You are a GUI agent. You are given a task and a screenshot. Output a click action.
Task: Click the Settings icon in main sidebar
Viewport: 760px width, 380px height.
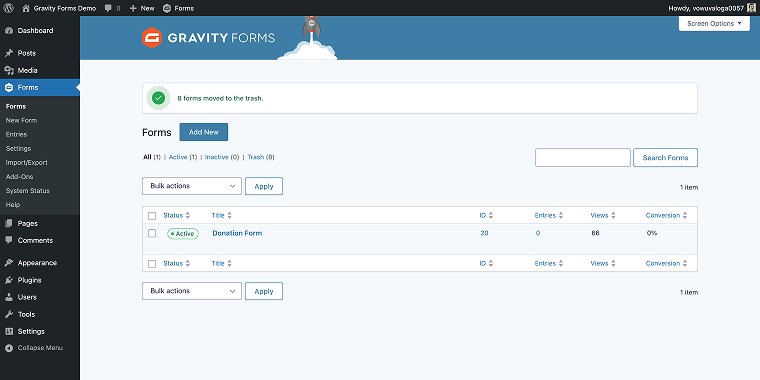pyautogui.click(x=9, y=332)
